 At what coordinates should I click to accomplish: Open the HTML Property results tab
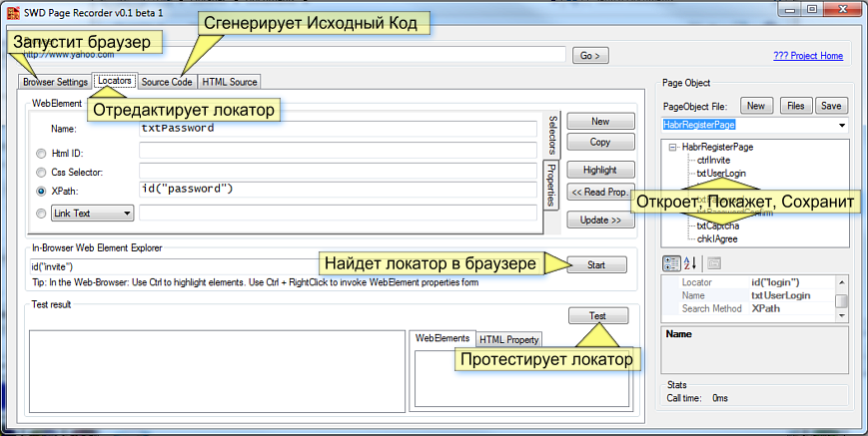[x=508, y=339]
